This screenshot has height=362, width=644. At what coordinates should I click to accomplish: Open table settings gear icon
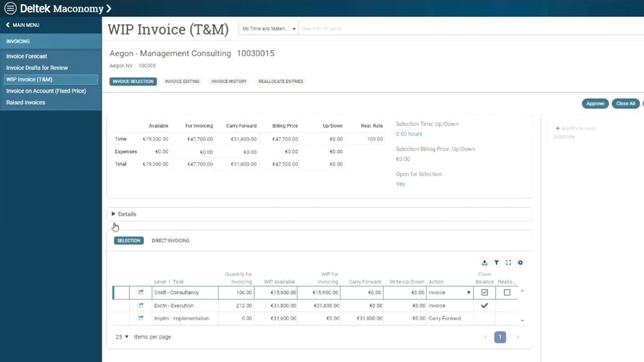pos(520,262)
